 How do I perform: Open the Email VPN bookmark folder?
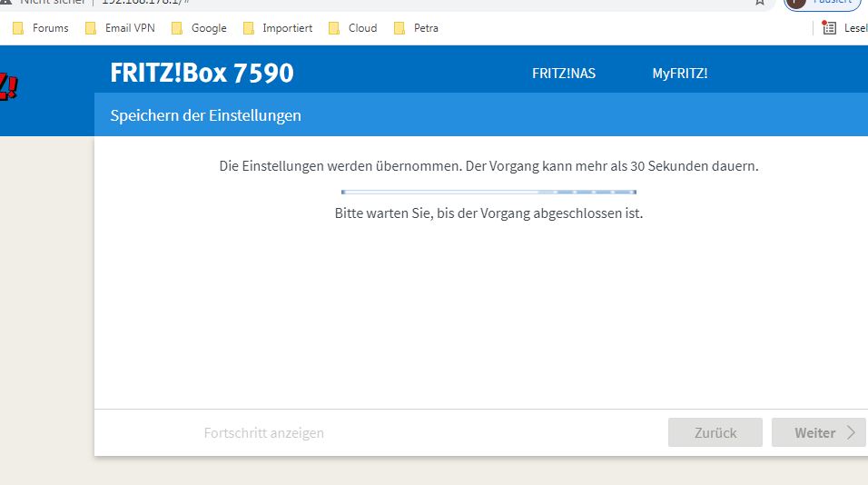[120, 28]
